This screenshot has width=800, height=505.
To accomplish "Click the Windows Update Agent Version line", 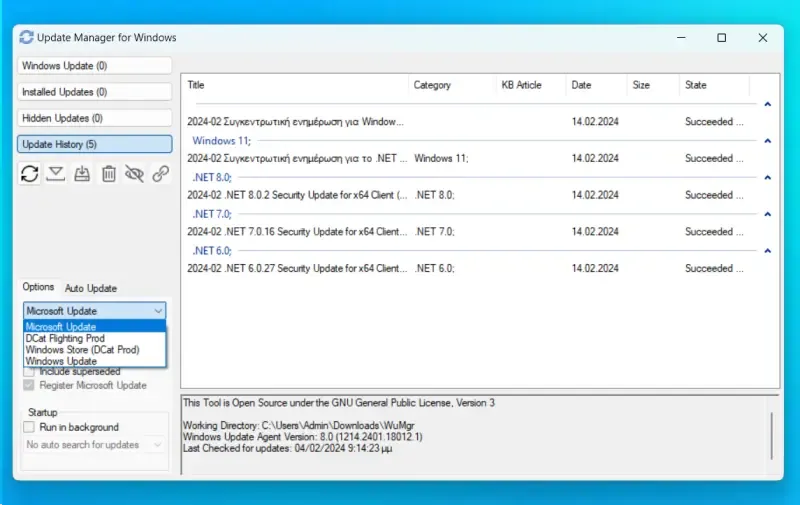I will click(x=303, y=437).
